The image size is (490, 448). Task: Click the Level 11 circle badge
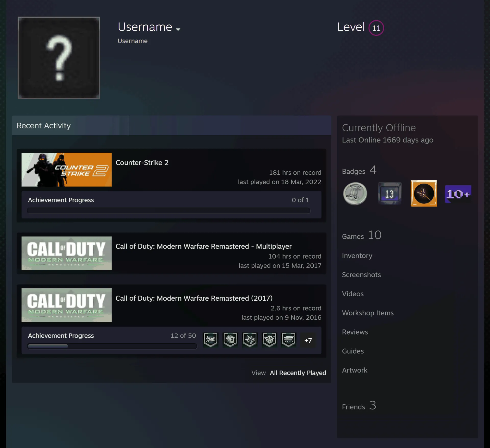pos(376,28)
